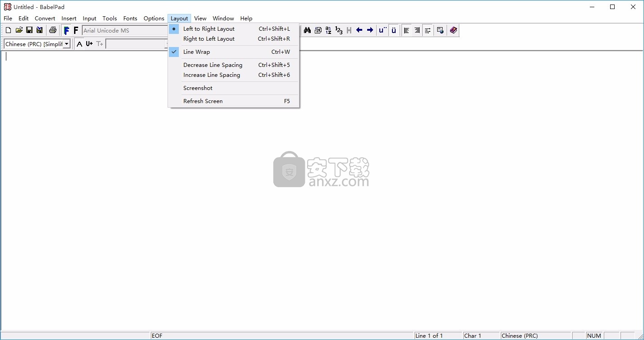This screenshot has width=644, height=340.
Task: Choose Increase Line Spacing
Action: (x=233, y=75)
